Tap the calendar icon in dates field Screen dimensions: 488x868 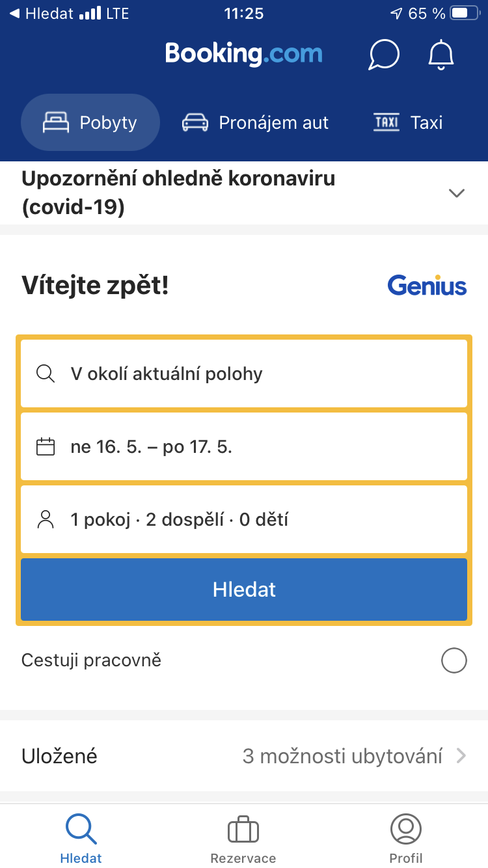(x=46, y=447)
